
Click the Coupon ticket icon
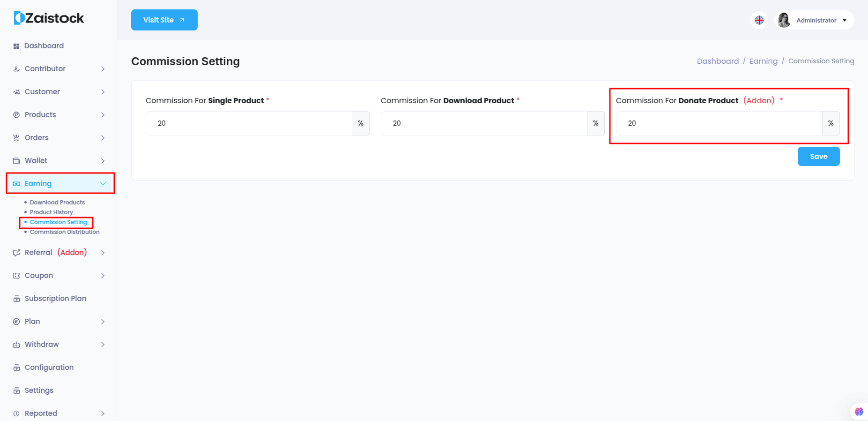click(x=16, y=276)
